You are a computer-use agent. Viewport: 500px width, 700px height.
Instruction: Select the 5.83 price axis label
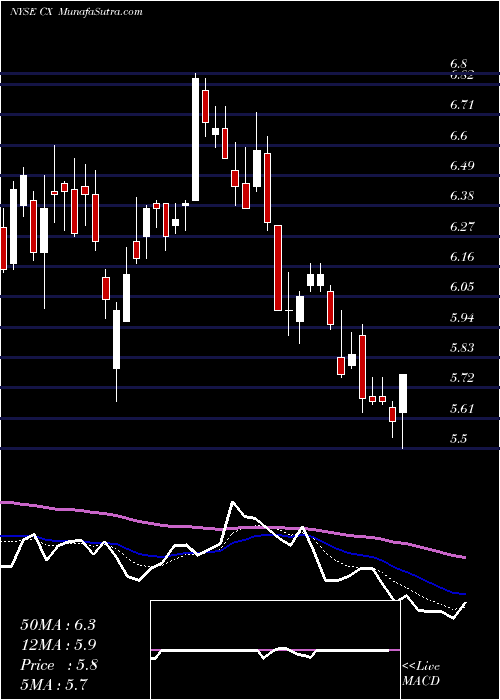coord(461,348)
